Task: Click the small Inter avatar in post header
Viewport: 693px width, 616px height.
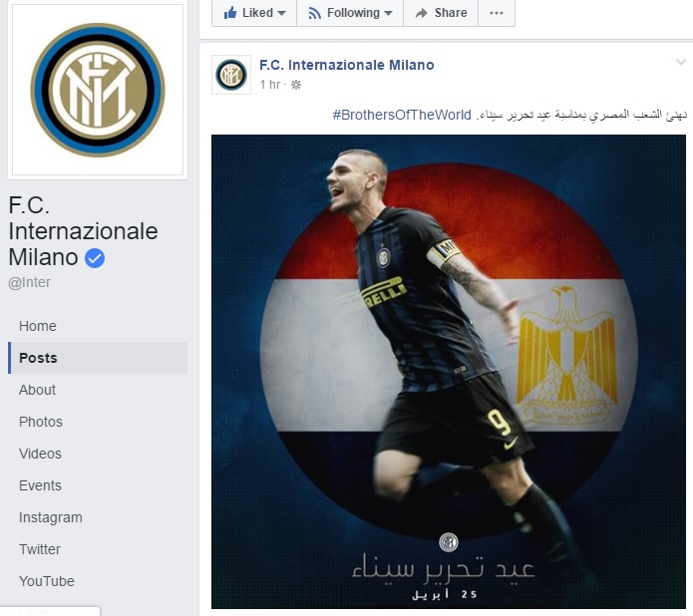Action: (231, 75)
